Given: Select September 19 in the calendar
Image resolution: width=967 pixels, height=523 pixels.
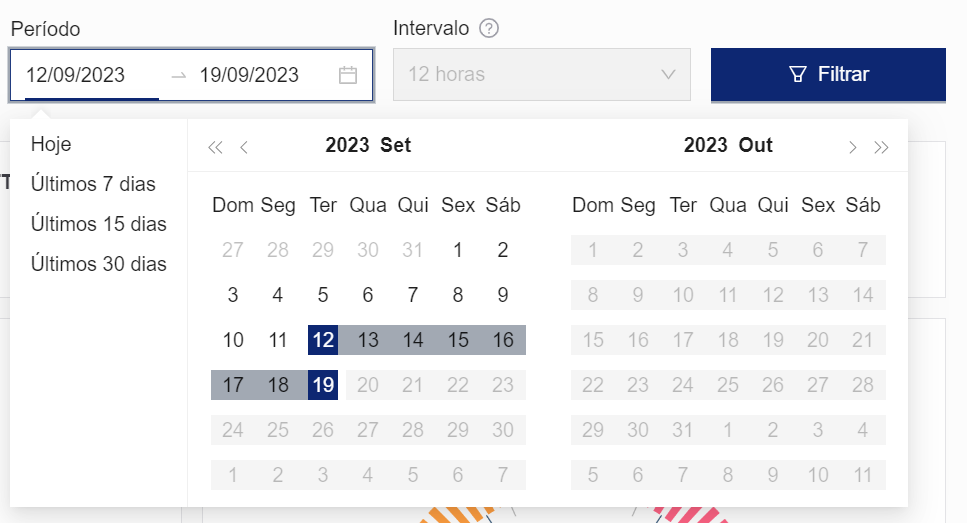Looking at the screenshot, I should (x=323, y=385).
